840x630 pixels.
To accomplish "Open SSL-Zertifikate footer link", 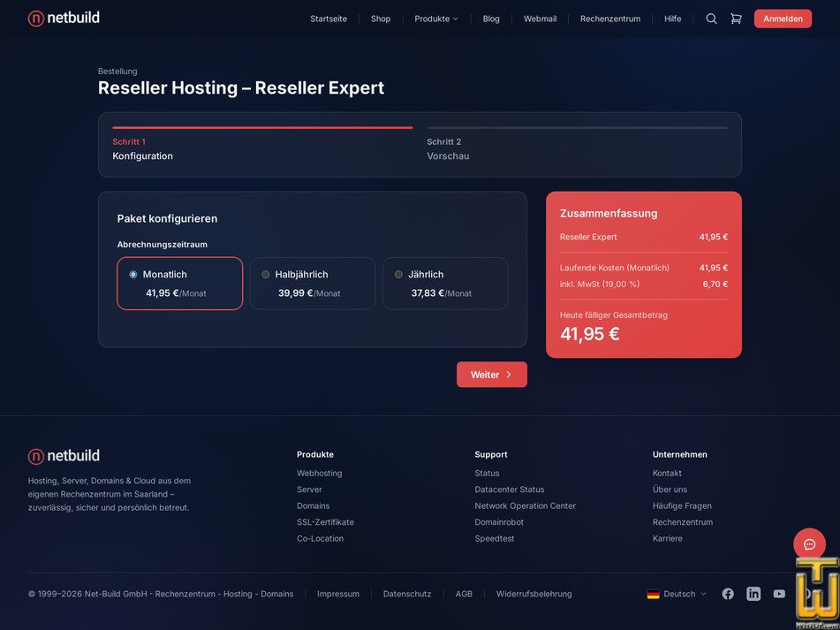I will [325, 522].
